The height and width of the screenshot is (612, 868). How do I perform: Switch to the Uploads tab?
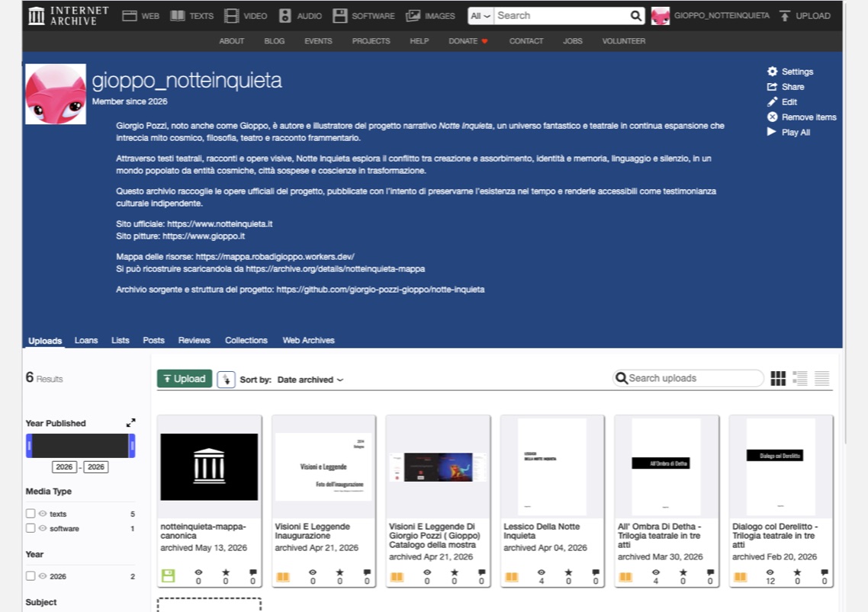(45, 341)
